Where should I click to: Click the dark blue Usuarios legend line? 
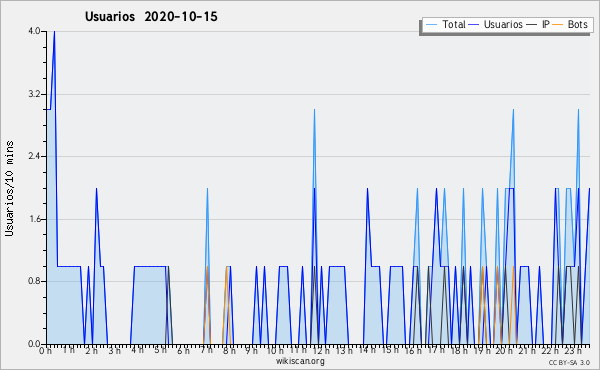[x=474, y=25]
